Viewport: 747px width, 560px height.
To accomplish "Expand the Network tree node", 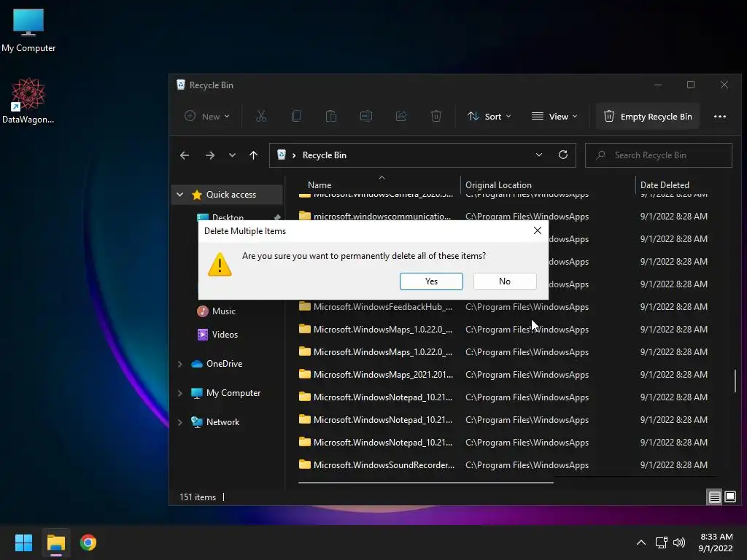I will coord(179,422).
